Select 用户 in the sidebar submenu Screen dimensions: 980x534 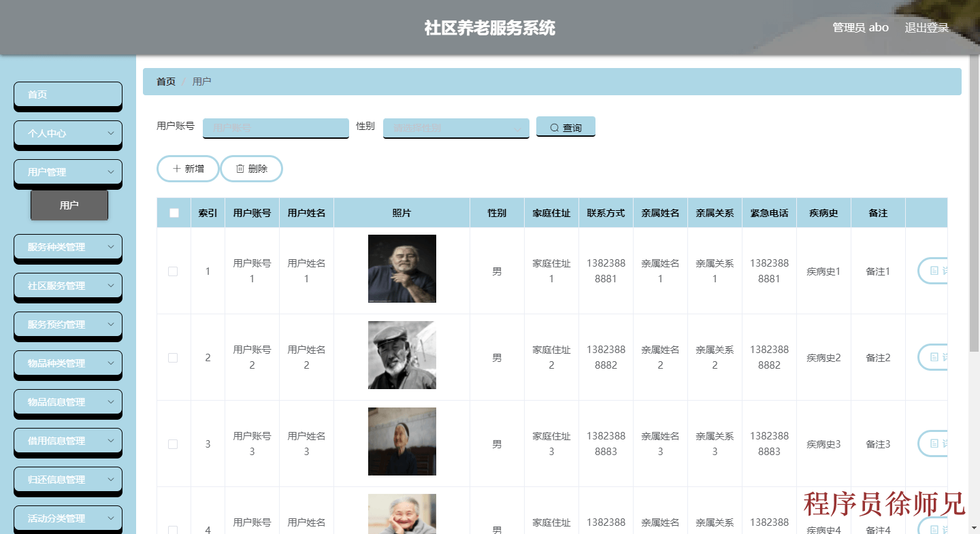click(x=69, y=205)
